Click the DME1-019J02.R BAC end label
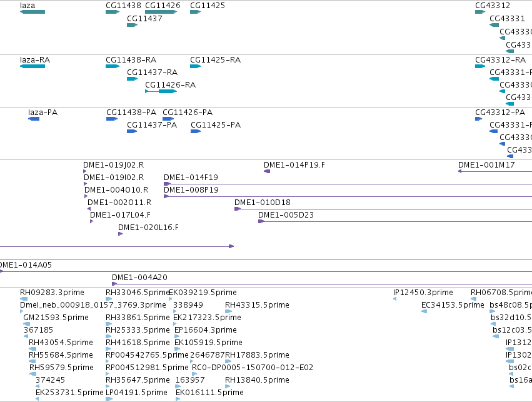The height and width of the screenshot is (402, 532). tap(114, 165)
